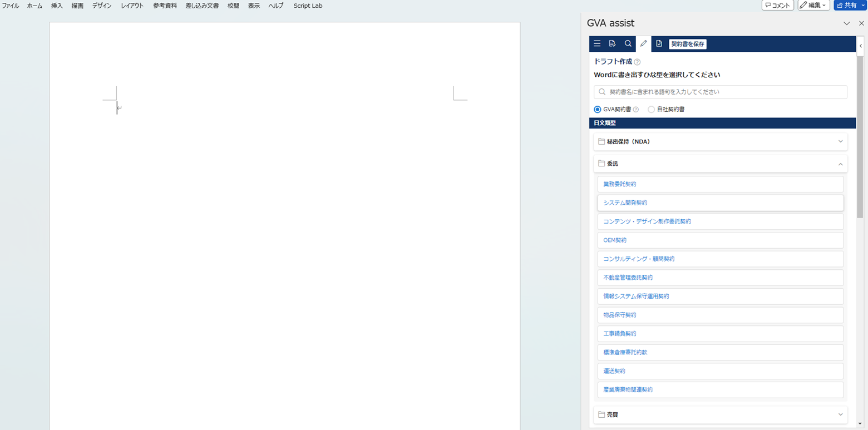Show help for ドラフト作成

(638, 62)
